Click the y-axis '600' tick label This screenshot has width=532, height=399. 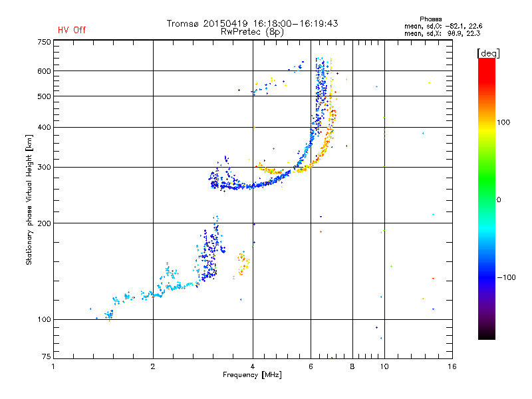point(44,71)
